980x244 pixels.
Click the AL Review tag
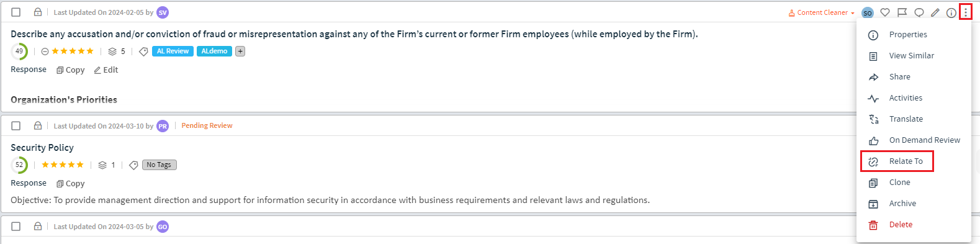(x=173, y=51)
